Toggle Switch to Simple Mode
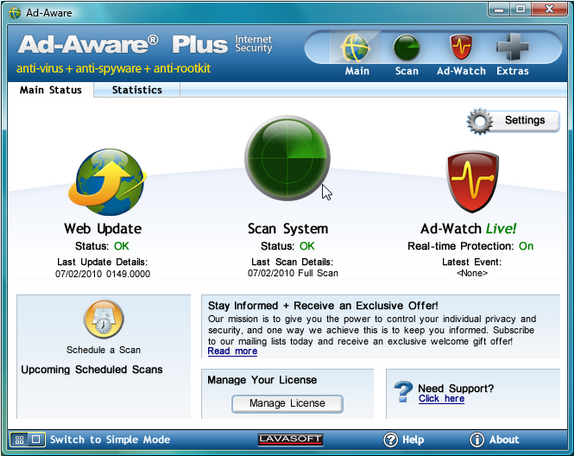The image size is (575, 456). coord(90,439)
